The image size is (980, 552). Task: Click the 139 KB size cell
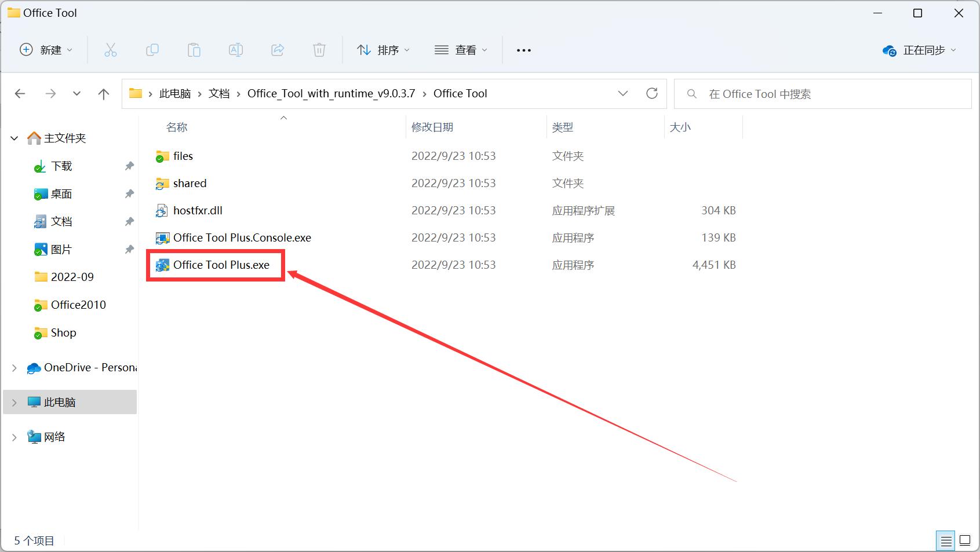tap(719, 238)
